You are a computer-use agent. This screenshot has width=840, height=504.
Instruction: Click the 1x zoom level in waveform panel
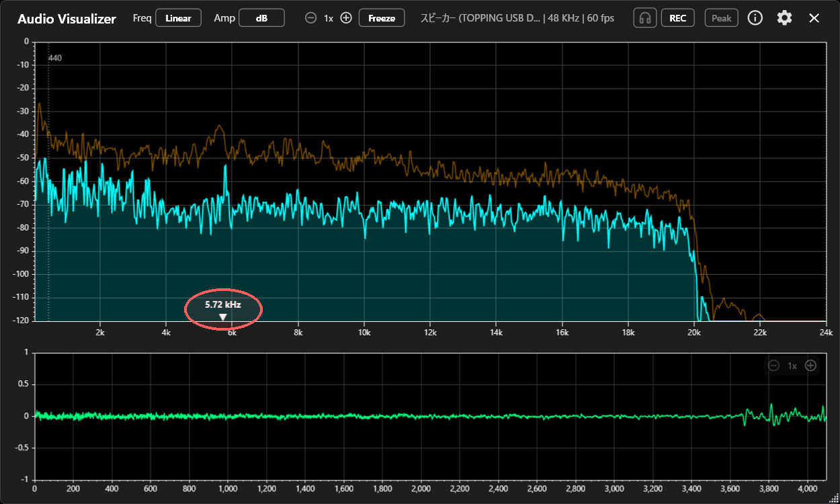click(x=792, y=366)
